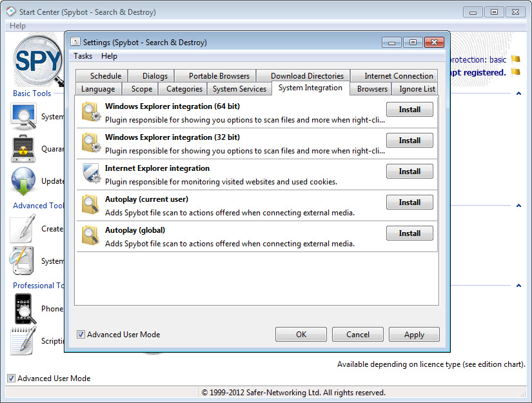Click the Create pen icon under Advanced Tools
Image resolution: width=532 pixels, height=403 pixels.
click(23, 229)
